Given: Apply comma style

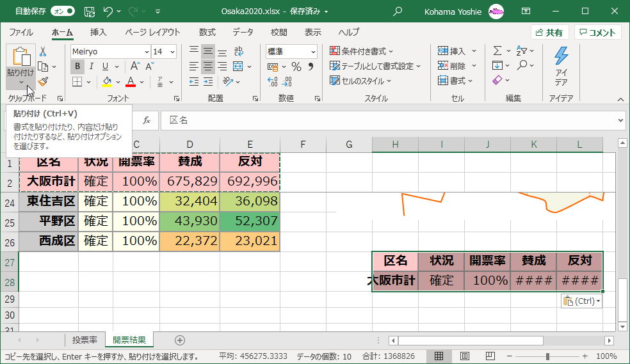Looking at the screenshot, I should [311, 67].
